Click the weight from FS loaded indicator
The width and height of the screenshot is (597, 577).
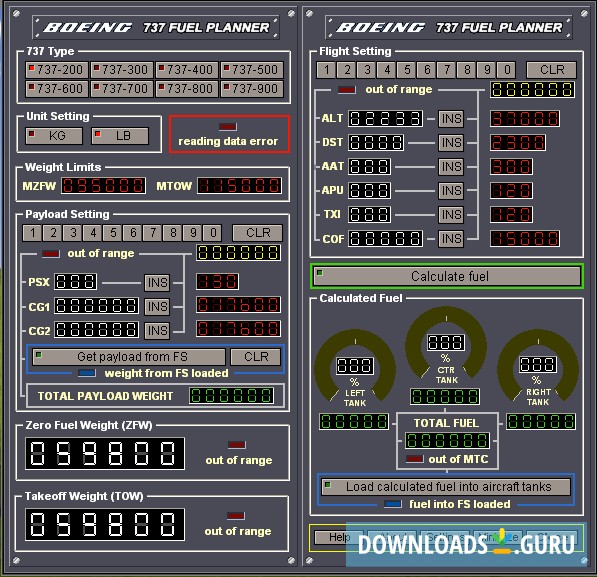point(87,373)
